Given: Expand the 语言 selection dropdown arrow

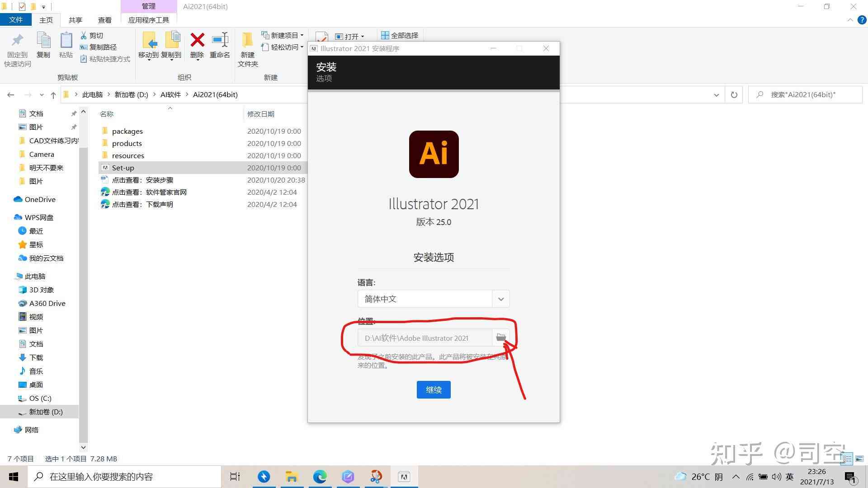Looking at the screenshot, I should [501, 299].
